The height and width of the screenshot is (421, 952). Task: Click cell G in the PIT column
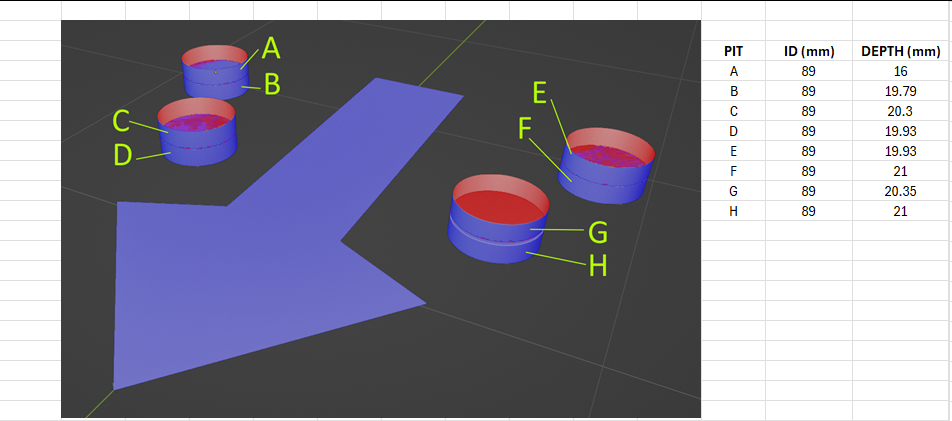pos(733,191)
